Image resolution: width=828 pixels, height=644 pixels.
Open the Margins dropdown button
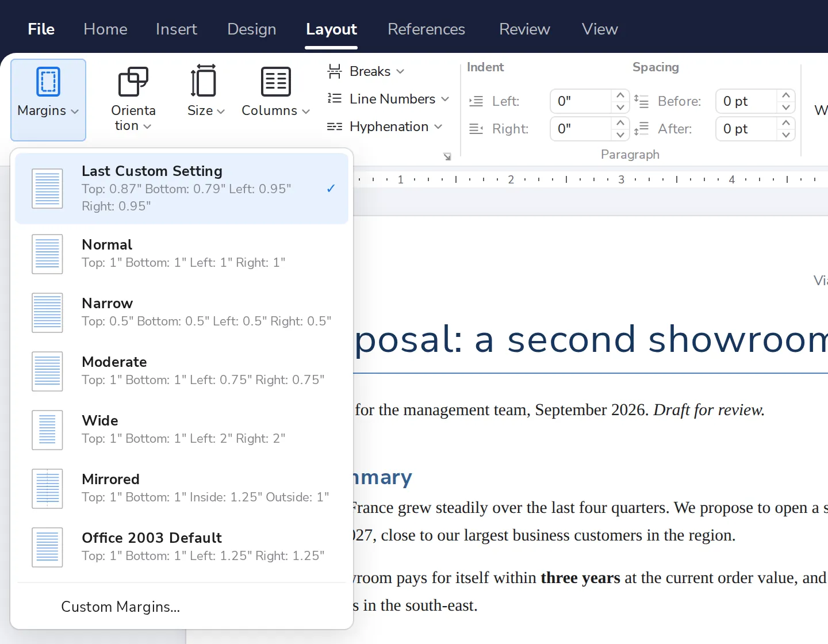tap(48, 100)
